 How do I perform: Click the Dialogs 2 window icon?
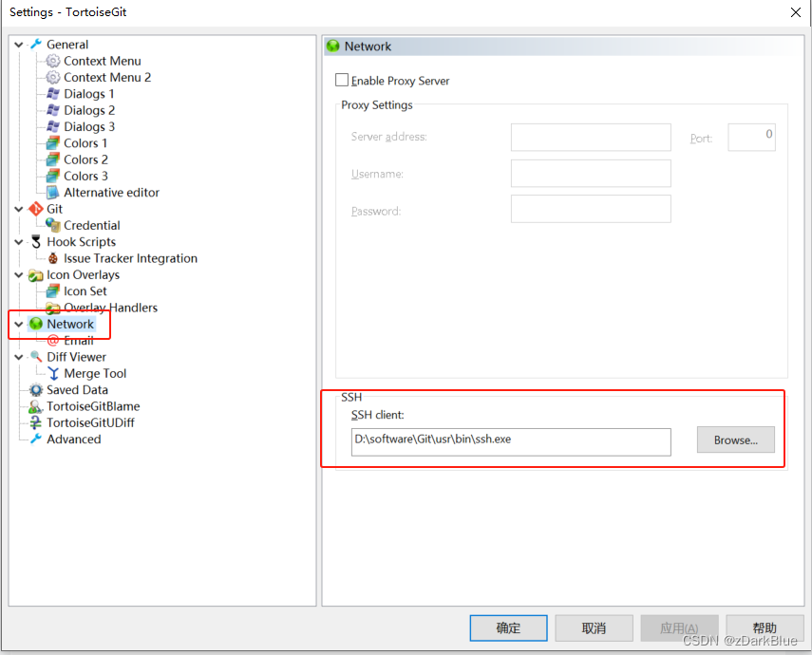53,110
